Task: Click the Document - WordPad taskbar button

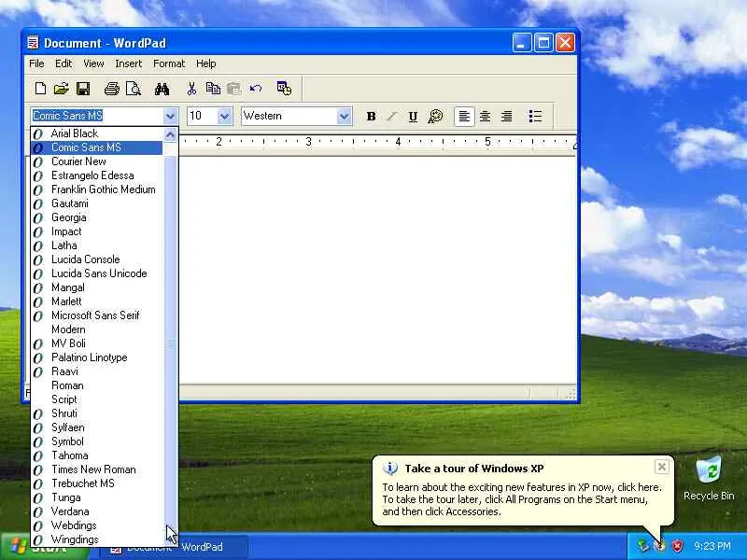Action: [175, 547]
